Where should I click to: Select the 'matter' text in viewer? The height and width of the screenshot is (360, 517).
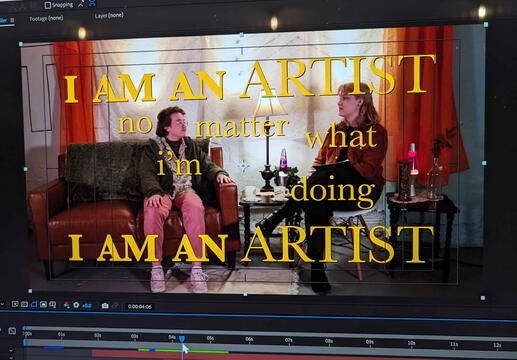[242, 127]
